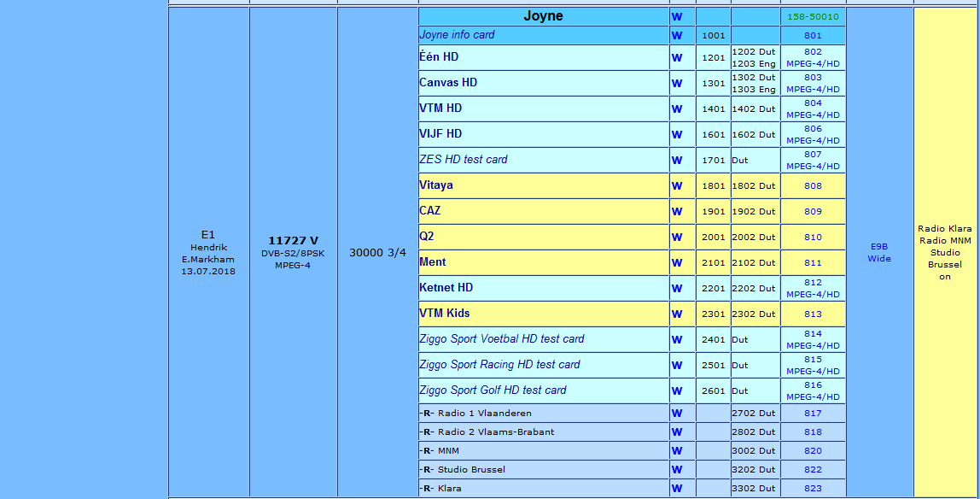980x499 pixels.
Task: Open the 812 MPEG-4/HD link
Action: coord(813,288)
